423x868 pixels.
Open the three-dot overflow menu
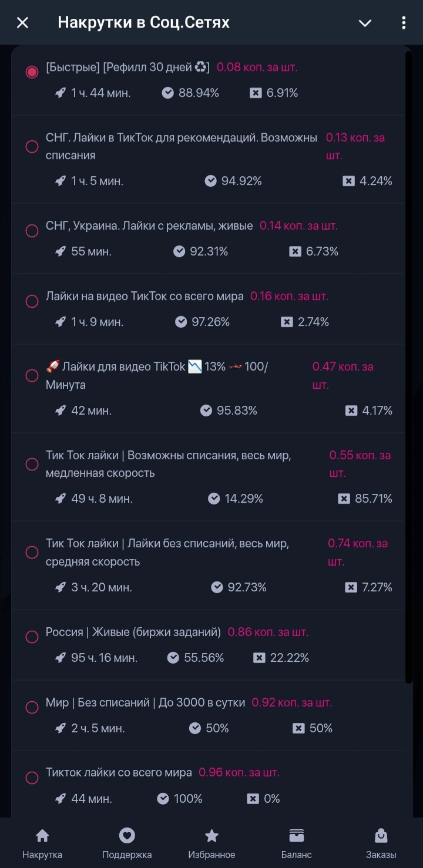click(x=403, y=23)
